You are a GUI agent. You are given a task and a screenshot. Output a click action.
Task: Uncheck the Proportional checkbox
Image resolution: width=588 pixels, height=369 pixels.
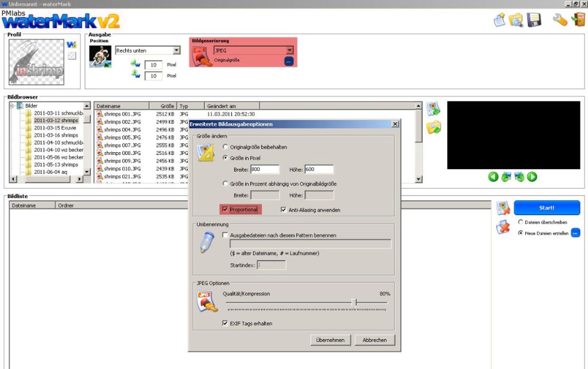pos(225,210)
